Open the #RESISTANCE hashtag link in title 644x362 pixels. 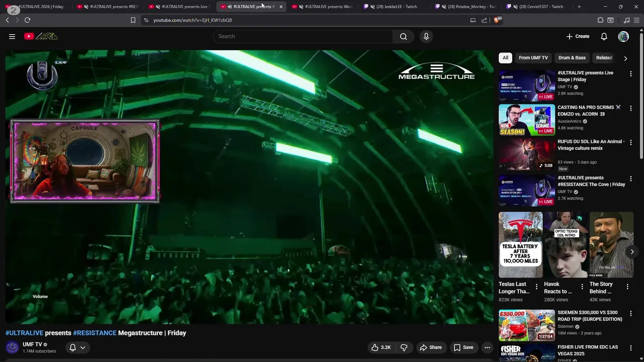[x=95, y=333]
